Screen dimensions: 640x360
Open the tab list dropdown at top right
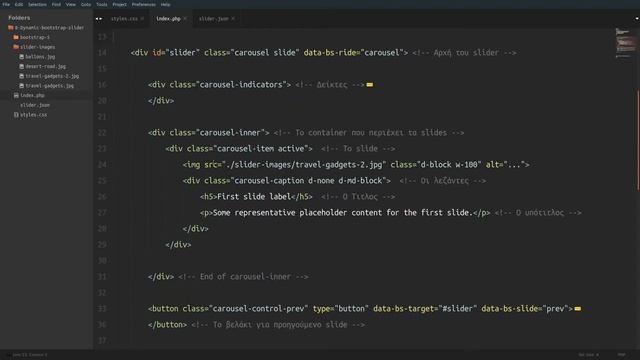(637, 19)
